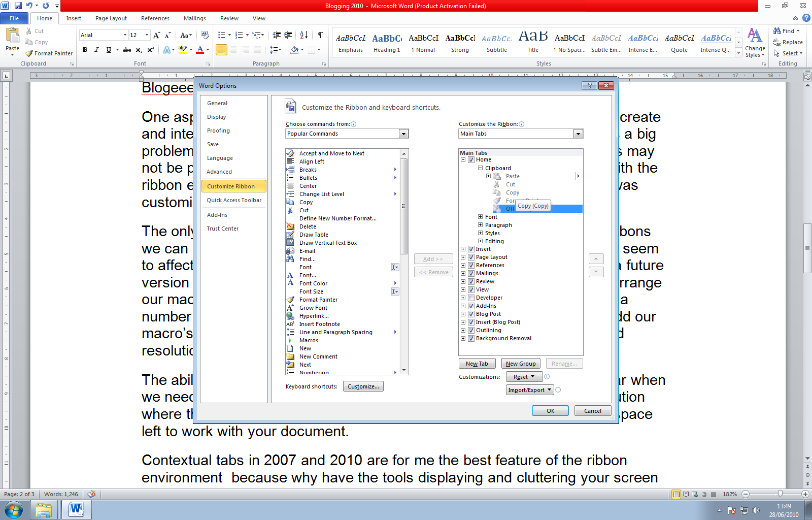Toggle the Insert tab checkbox
This screenshot has height=520, width=812.
[471, 249]
